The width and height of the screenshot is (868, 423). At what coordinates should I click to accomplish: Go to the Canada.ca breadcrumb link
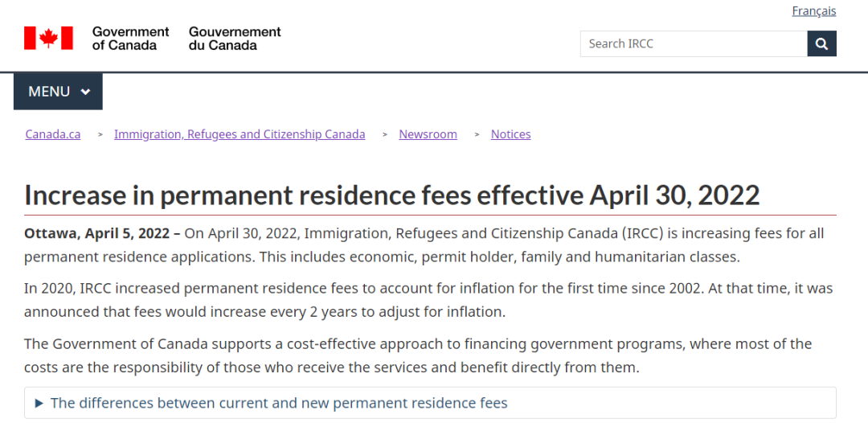(x=53, y=134)
